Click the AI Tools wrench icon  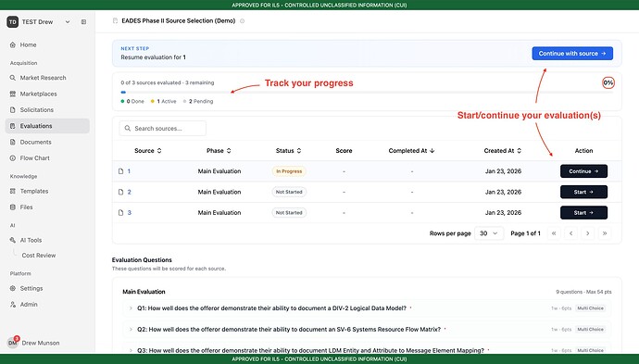click(x=13, y=240)
